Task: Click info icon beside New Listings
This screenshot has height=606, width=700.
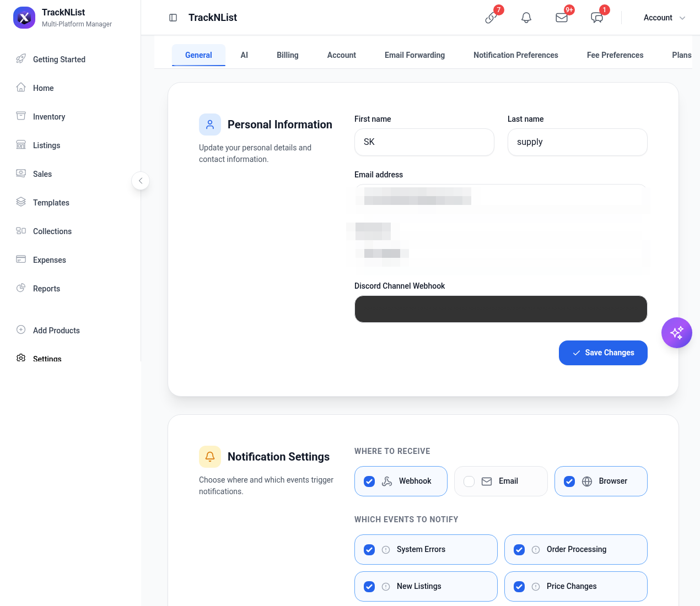Action: click(386, 587)
